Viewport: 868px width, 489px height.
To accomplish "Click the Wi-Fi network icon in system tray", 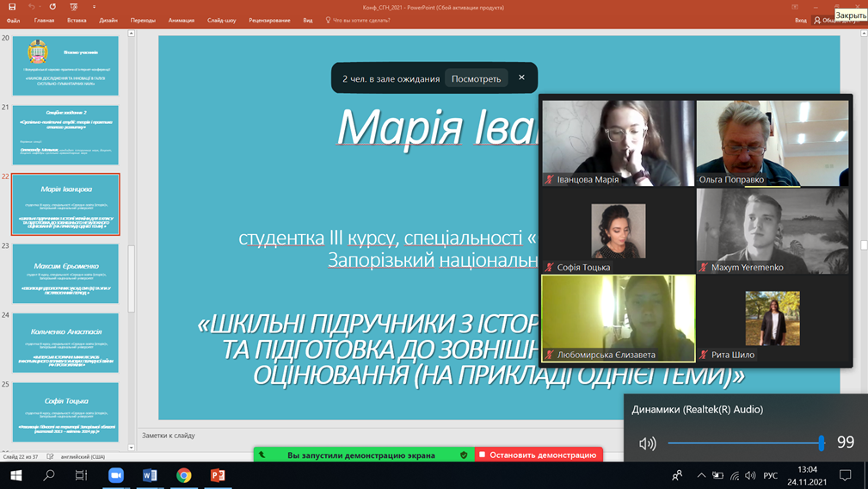I will click(x=735, y=475).
